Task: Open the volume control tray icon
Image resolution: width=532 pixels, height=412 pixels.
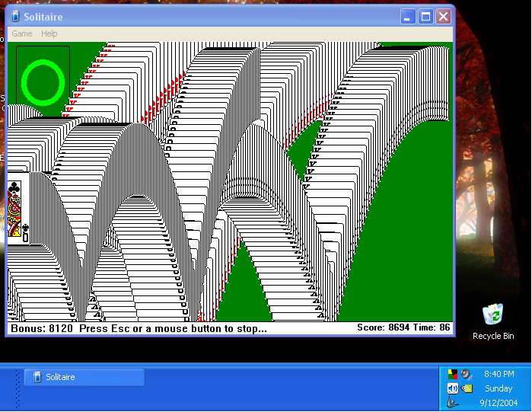Action: (x=452, y=388)
